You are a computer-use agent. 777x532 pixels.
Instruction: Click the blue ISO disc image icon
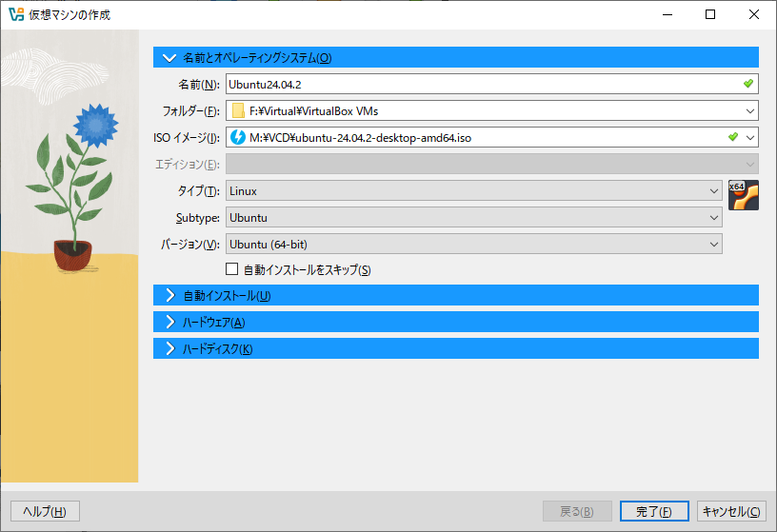(238, 137)
